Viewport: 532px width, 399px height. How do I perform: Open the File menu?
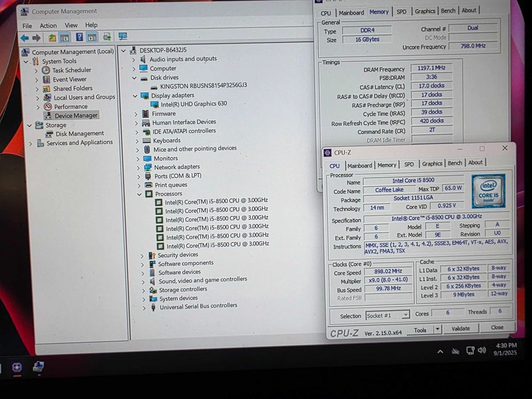coord(27,26)
